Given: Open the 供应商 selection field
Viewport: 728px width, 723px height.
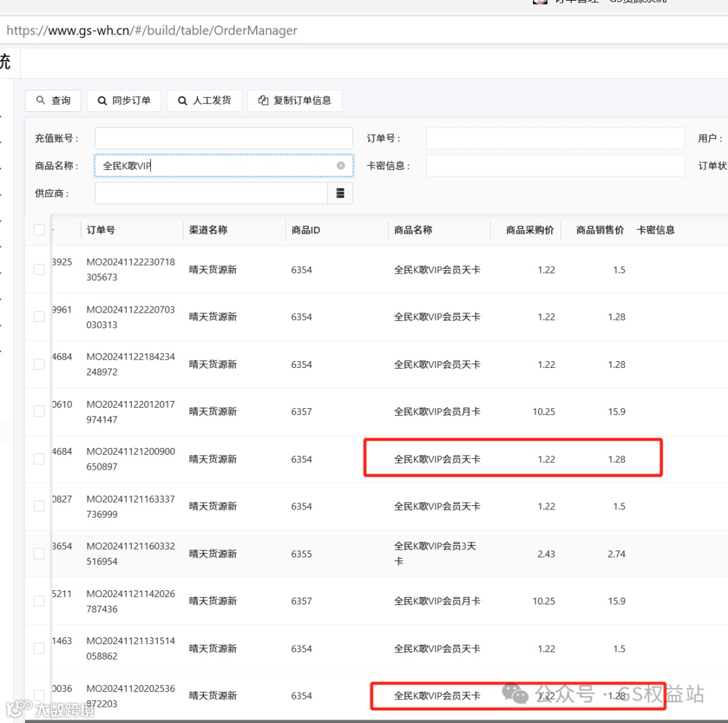Looking at the screenshot, I should point(211,193).
